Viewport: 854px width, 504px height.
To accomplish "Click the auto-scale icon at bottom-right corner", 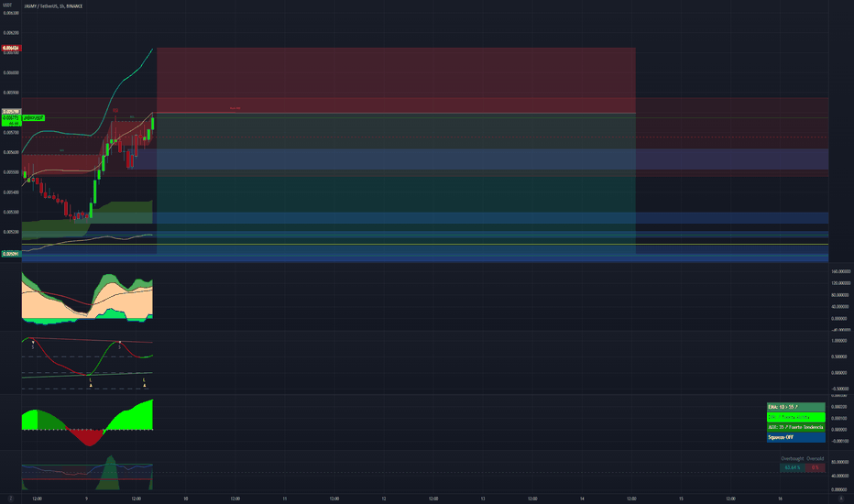I will pyautogui.click(x=841, y=499).
